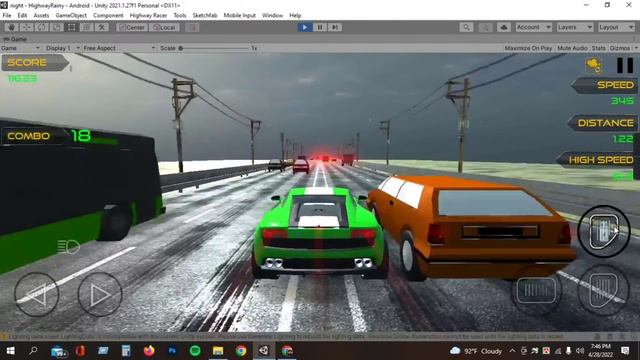640x360 pixels.
Task: Tap the in-game pause icon
Action: coord(625,65)
